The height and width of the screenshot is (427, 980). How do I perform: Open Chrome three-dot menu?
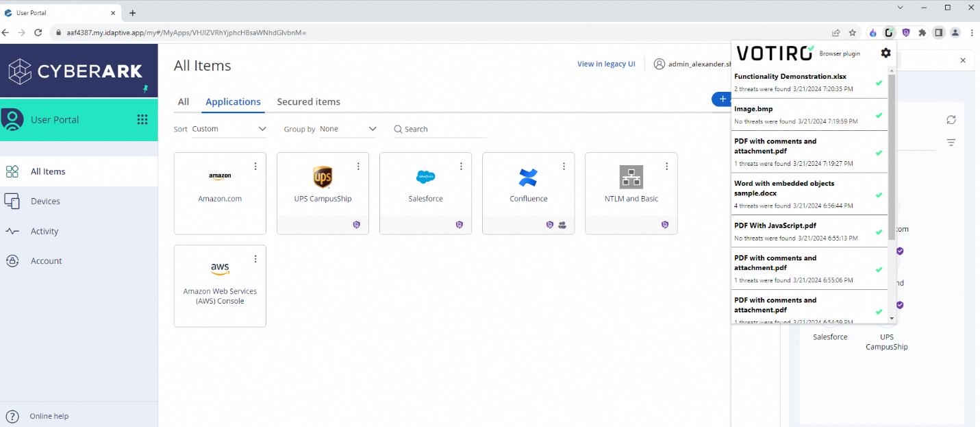click(972, 32)
